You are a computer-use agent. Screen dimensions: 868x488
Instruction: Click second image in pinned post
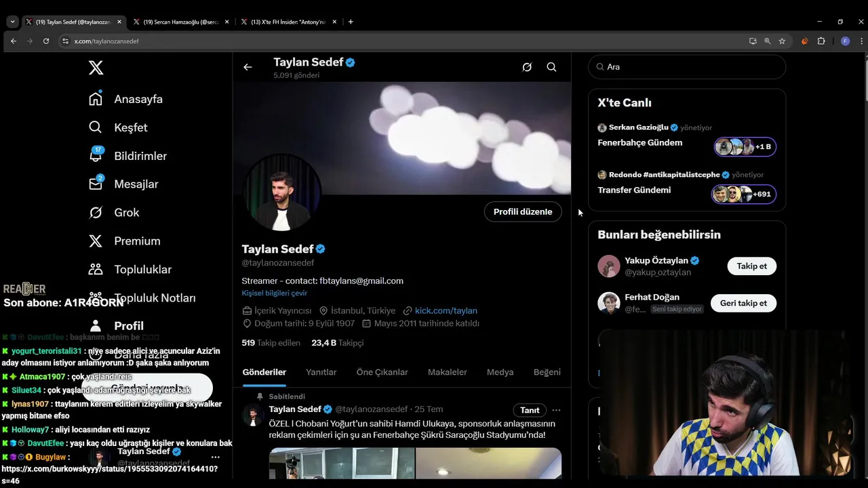coord(488,463)
